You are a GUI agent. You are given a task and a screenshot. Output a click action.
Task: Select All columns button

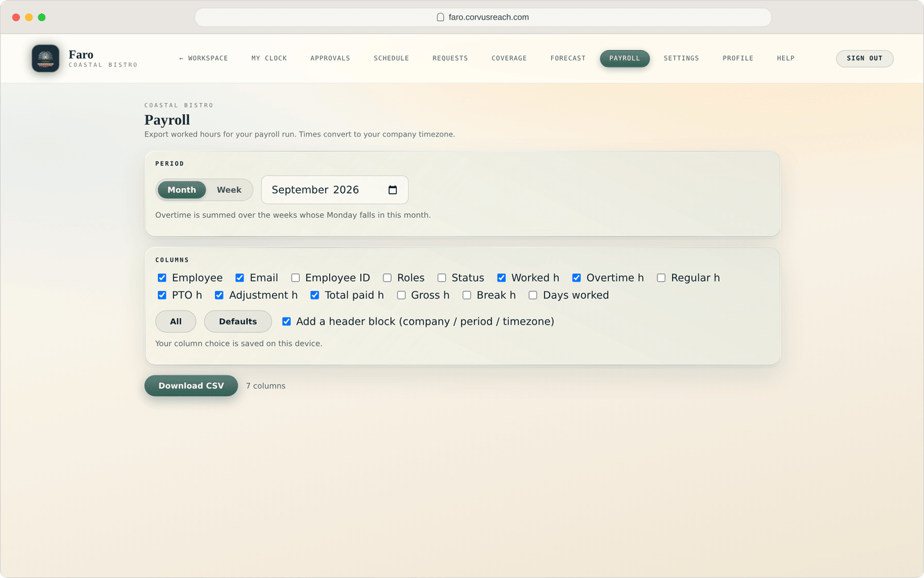(176, 322)
